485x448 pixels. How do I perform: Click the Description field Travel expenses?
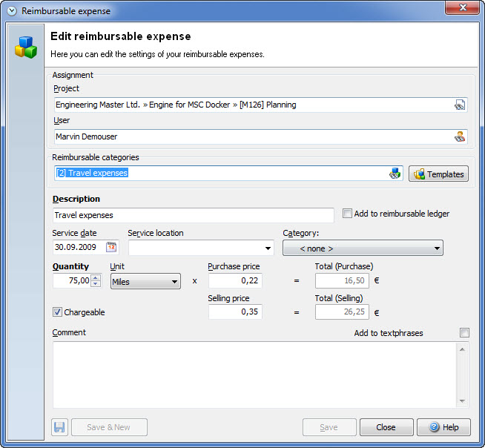[194, 215]
